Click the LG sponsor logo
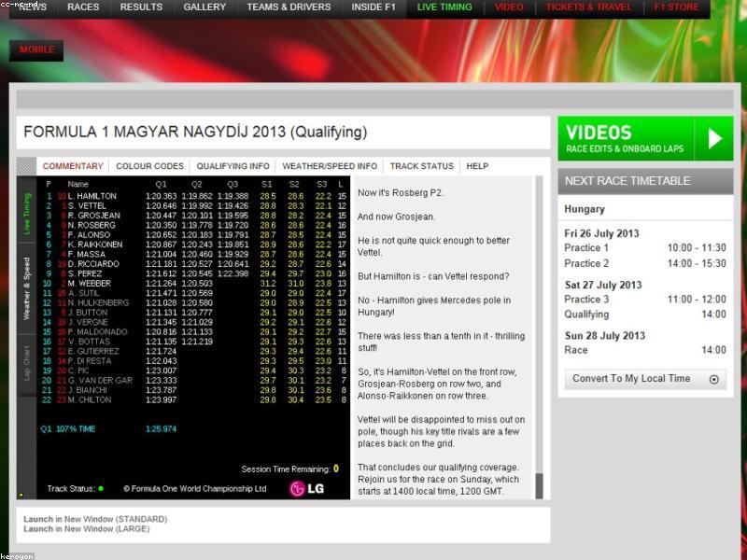747x560 pixels. coord(307,489)
